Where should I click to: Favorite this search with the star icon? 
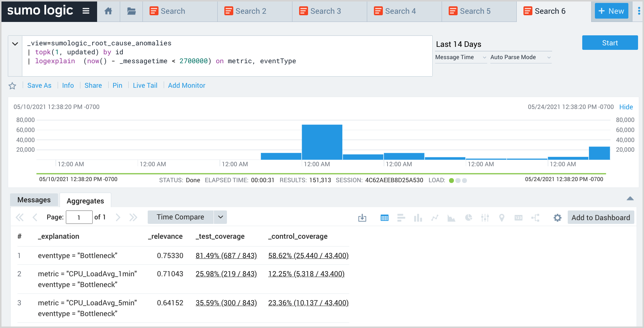click(12, 86)
